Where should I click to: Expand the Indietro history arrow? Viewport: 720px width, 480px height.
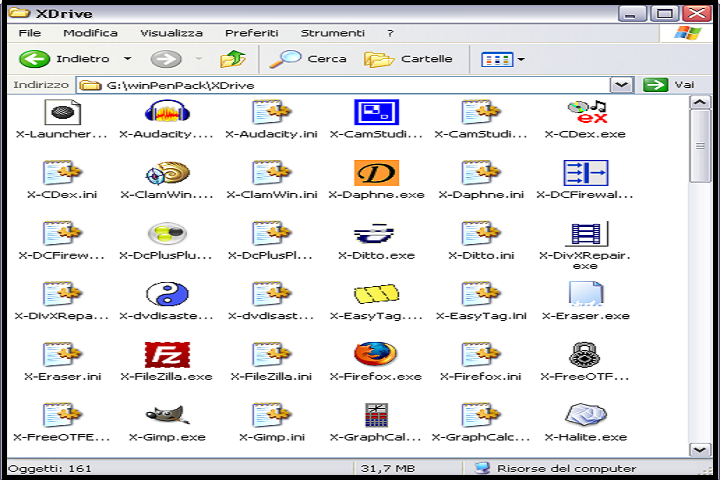click(x=129, y=59)
